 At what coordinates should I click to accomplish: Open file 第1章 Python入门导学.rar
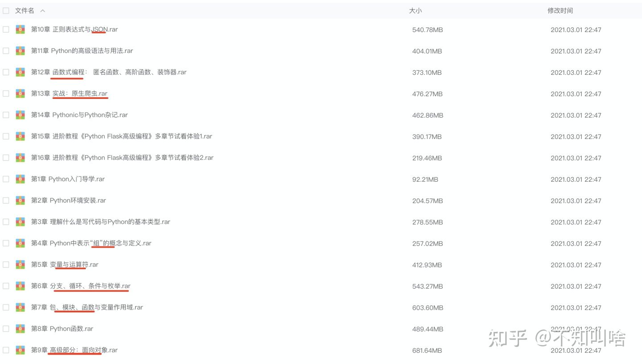(68, 179)
